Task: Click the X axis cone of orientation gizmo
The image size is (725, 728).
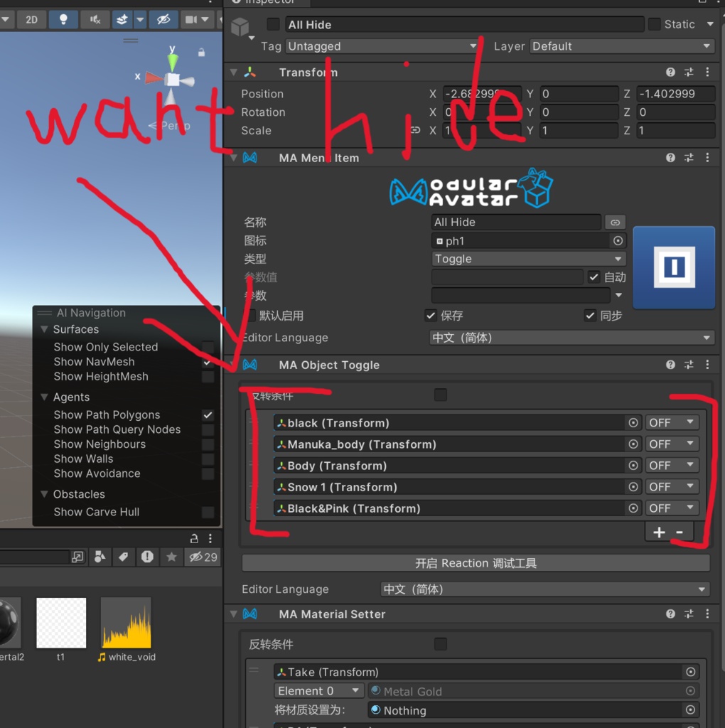Action: [154, 77]
